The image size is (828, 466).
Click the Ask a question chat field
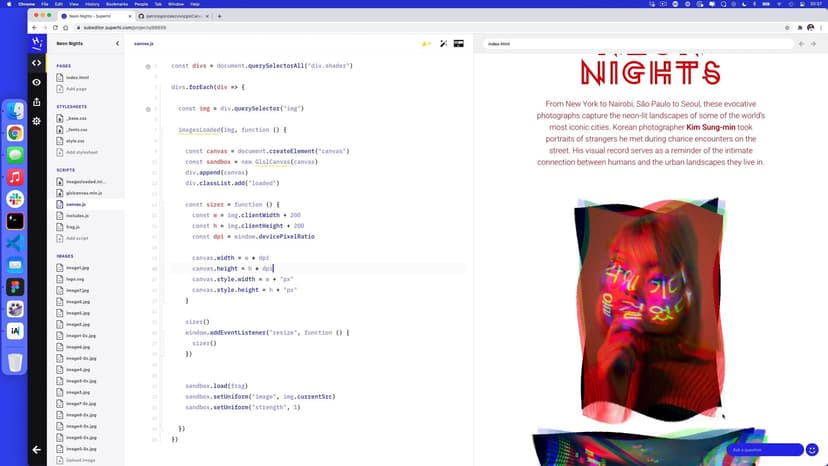pyautogui.click(x=765, y=450)
